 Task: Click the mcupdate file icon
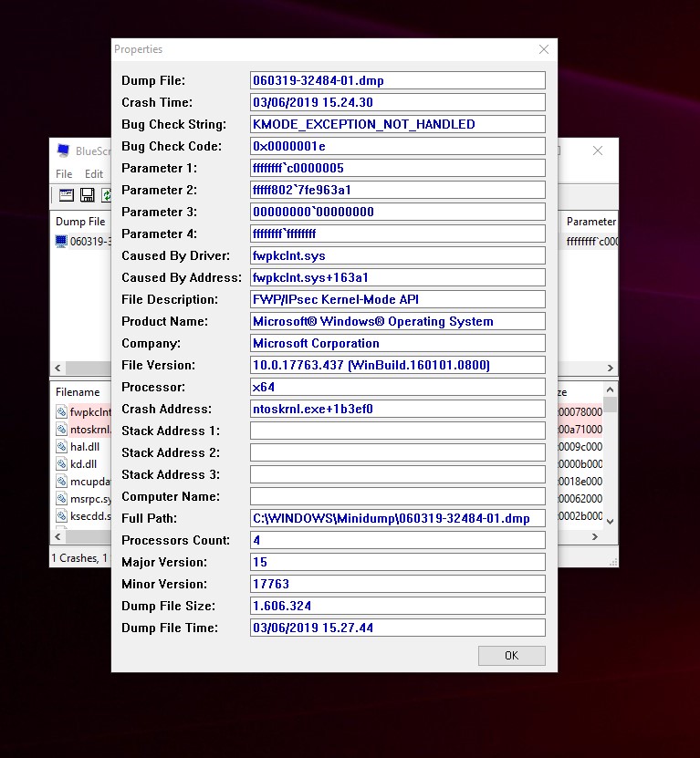61,482
